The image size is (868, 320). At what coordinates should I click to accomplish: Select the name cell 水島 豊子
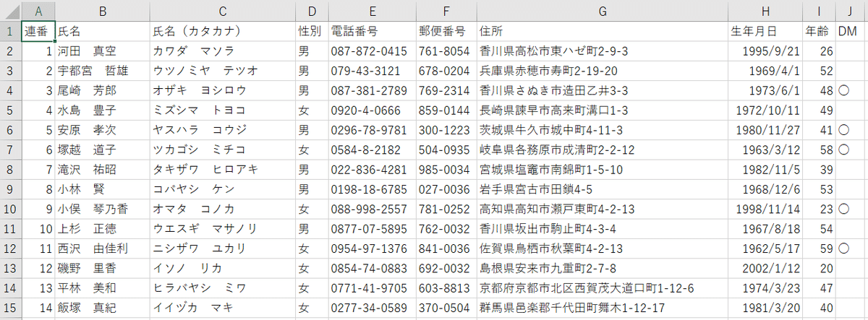pos(103,111)
